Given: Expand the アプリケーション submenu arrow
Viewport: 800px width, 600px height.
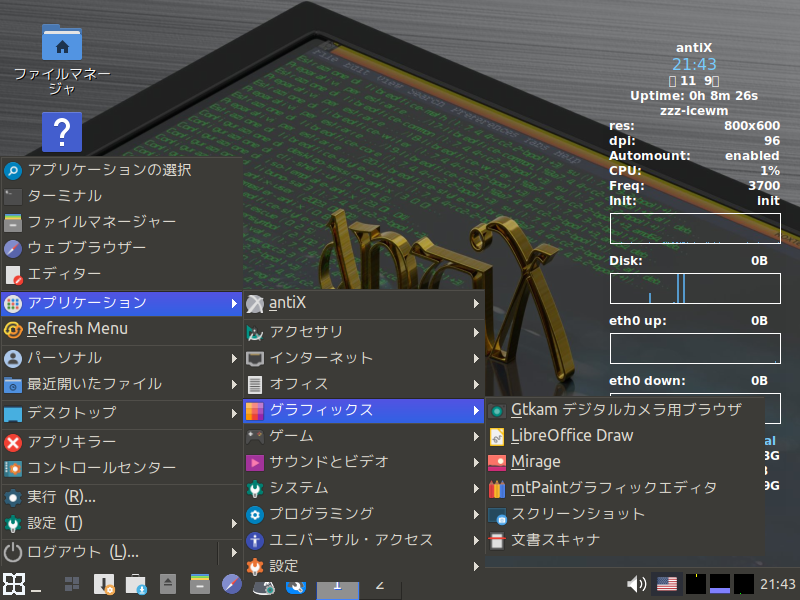Looking at the screenshot, I should (234, 304).
